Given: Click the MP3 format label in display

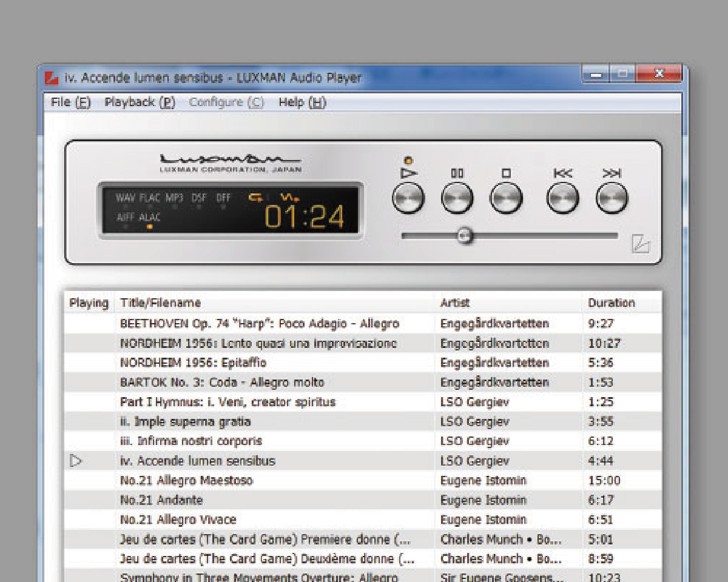Looking at the screenshot, I should [175, 198].
